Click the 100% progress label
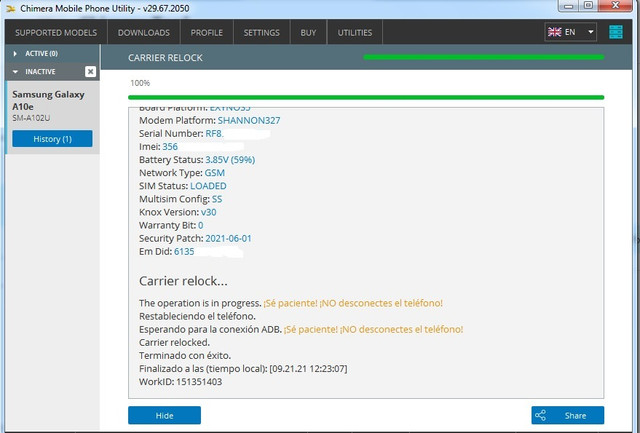This screenshot has width=640, height=433. pos(140,83)
